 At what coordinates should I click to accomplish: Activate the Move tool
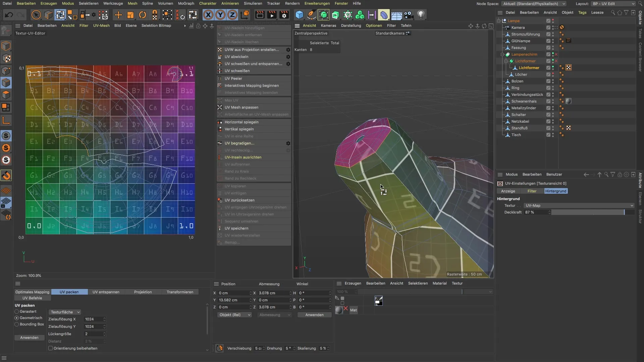[118, 15]
